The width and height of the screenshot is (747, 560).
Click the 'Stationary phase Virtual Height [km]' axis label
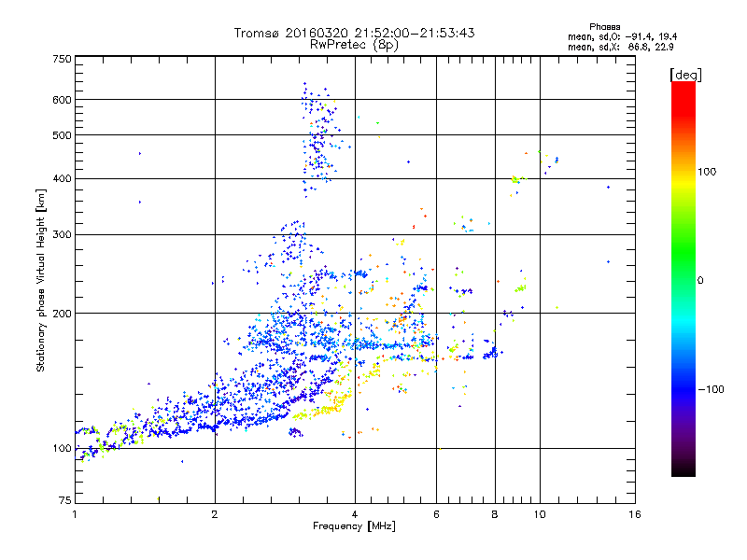coord(41,280)
